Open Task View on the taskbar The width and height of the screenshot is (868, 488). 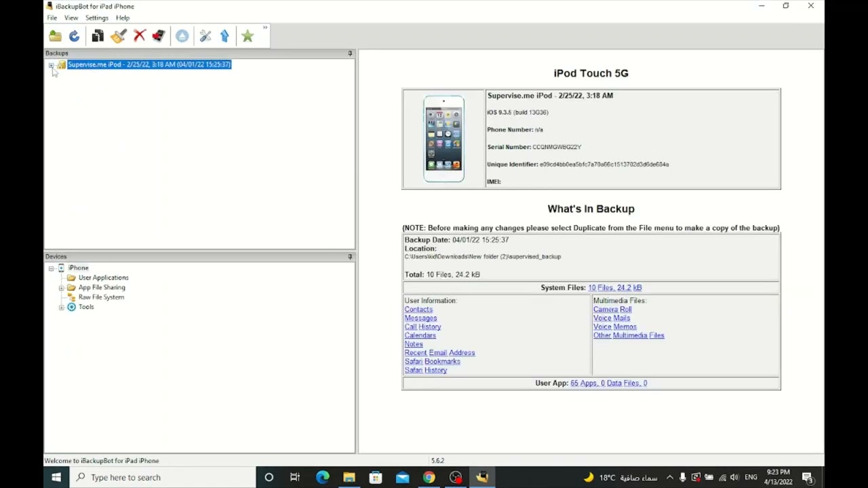pos(295,477)
